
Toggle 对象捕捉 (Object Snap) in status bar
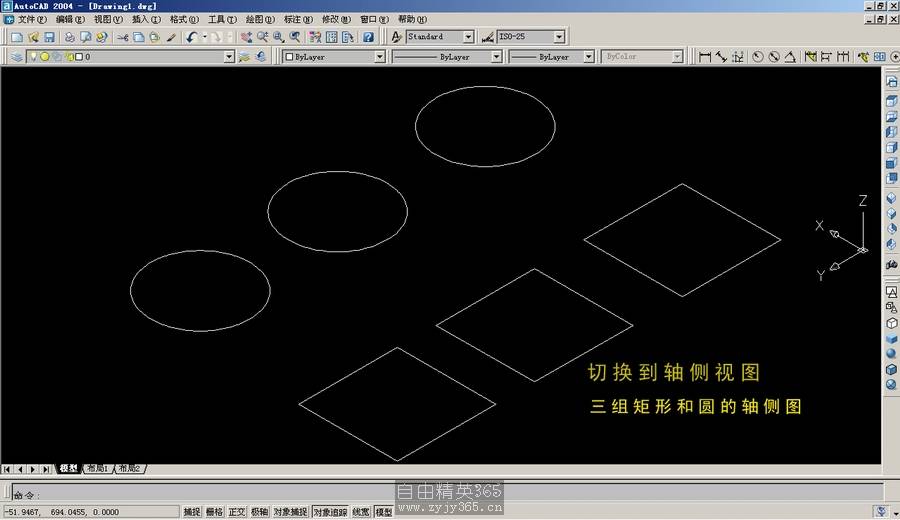coord(291,512)
